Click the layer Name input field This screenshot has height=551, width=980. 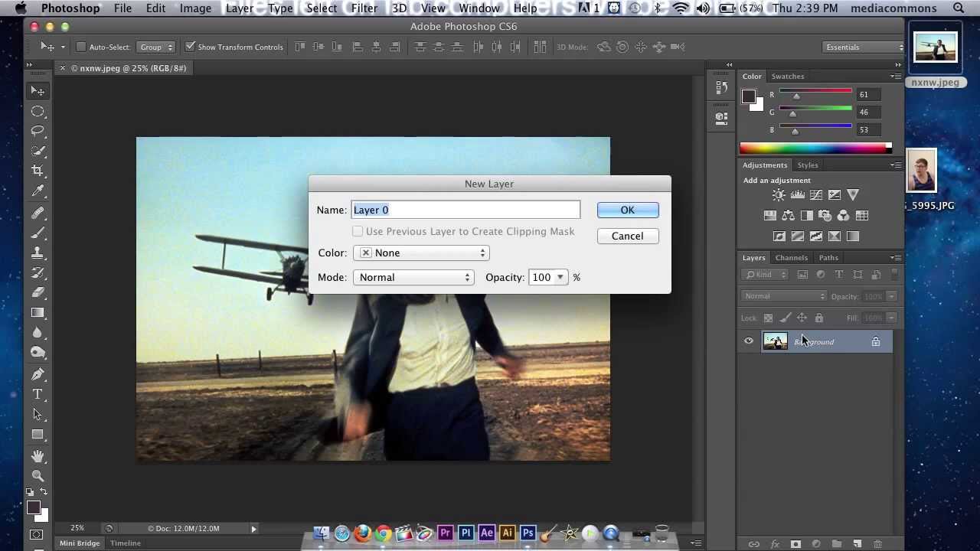(465, 210)
